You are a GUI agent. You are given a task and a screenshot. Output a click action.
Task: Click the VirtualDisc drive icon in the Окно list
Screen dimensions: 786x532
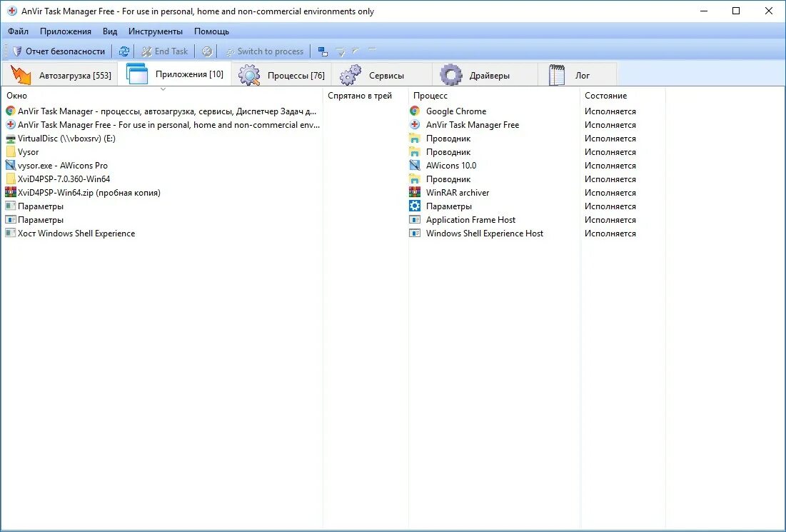[x=11, y=139]
